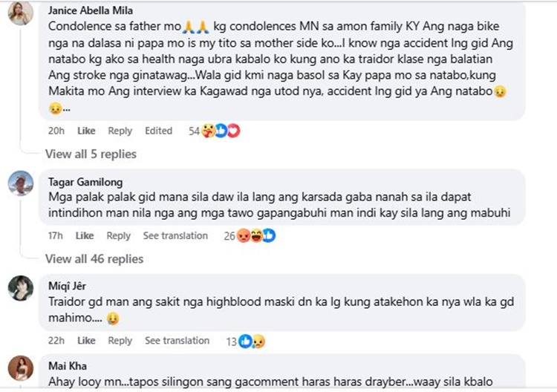Reply to Tagar Gamilong's comment
This screenshot has width=557, height=392.
pos(118,235)
